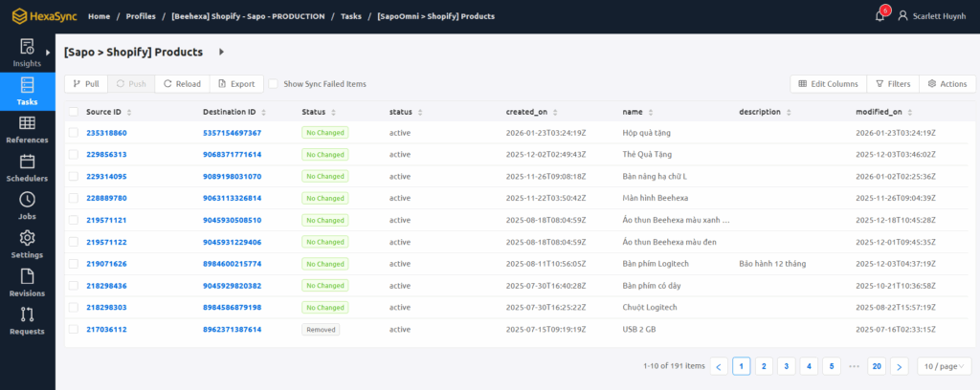Expand arrow beside the Products title
Screen dimensions: 980x390
tap(221, 53)
